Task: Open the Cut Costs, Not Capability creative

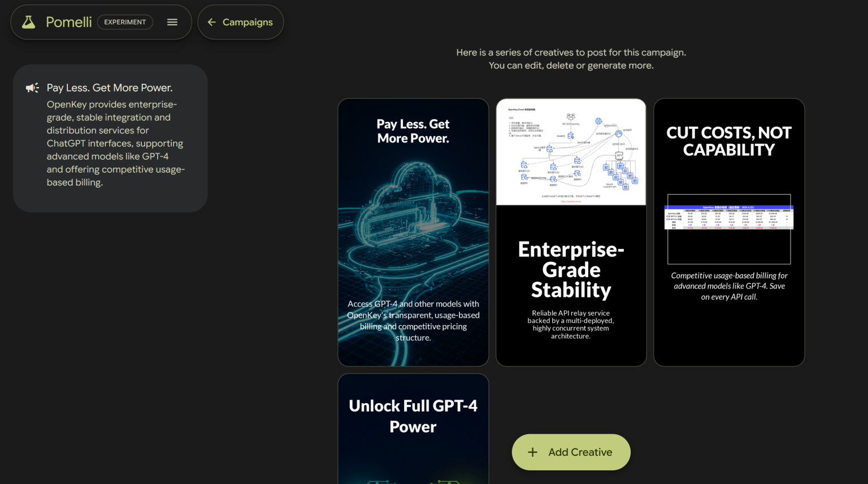Action: [x=729, y=232]
